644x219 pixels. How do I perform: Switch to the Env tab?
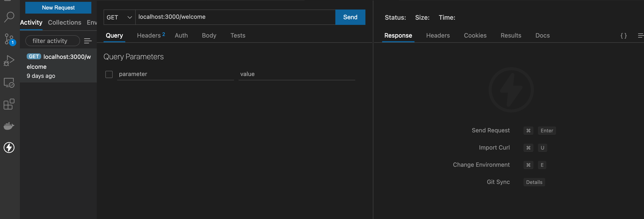click(92, 22)
